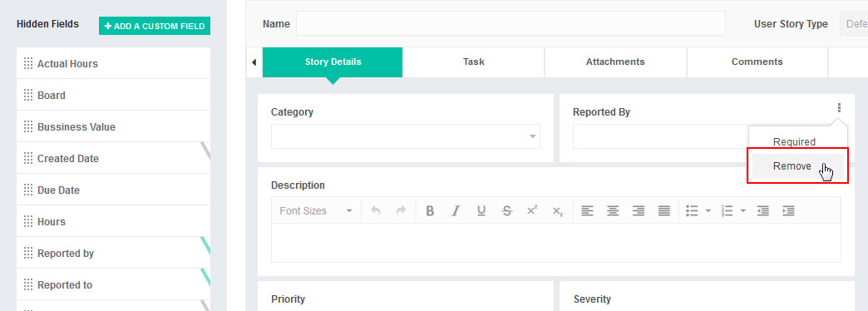Grab drag handle of Actual Hours
This screenshot has width=868, height=311.
28,63
